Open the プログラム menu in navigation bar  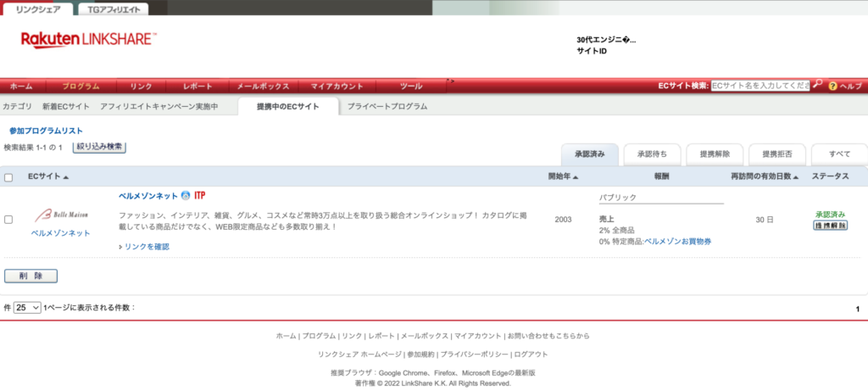click(x=81, y=87)
